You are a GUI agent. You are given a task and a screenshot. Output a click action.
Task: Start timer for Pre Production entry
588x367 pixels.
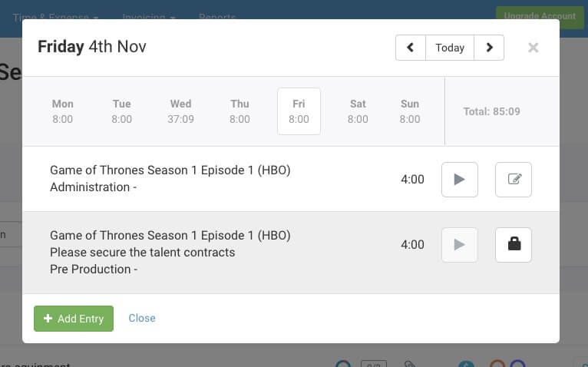[459, 245]
